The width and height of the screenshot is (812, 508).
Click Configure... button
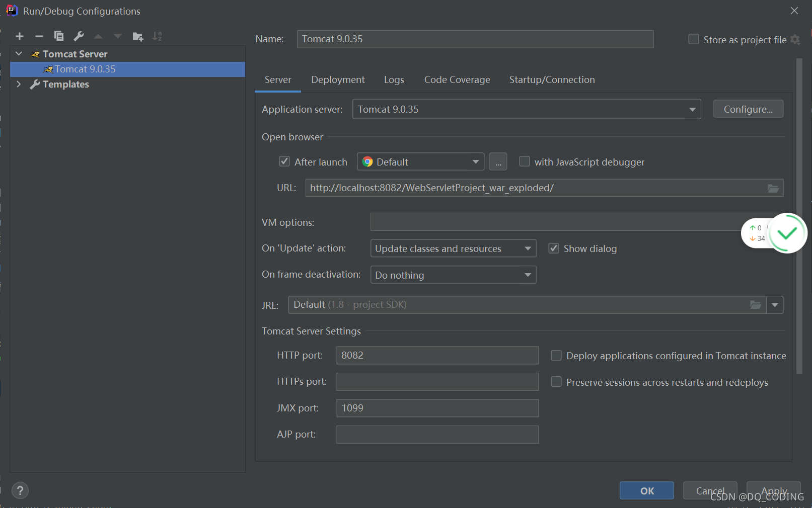tap(748, 109)
